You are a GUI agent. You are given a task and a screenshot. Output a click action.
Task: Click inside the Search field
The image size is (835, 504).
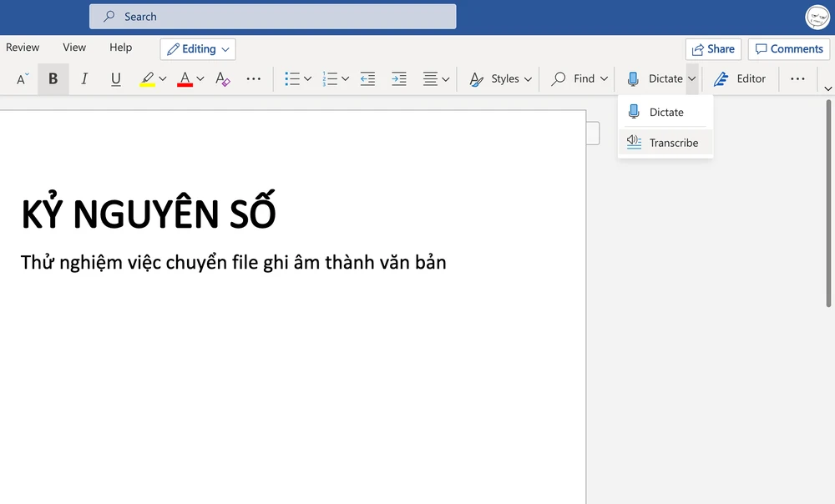tap(272, 16)
